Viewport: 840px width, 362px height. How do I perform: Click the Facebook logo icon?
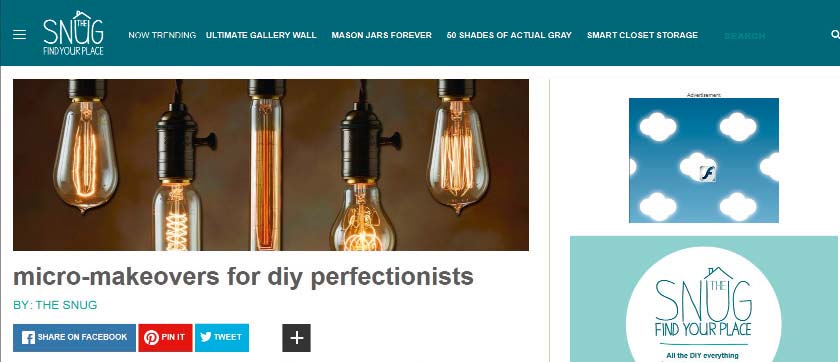28,338
